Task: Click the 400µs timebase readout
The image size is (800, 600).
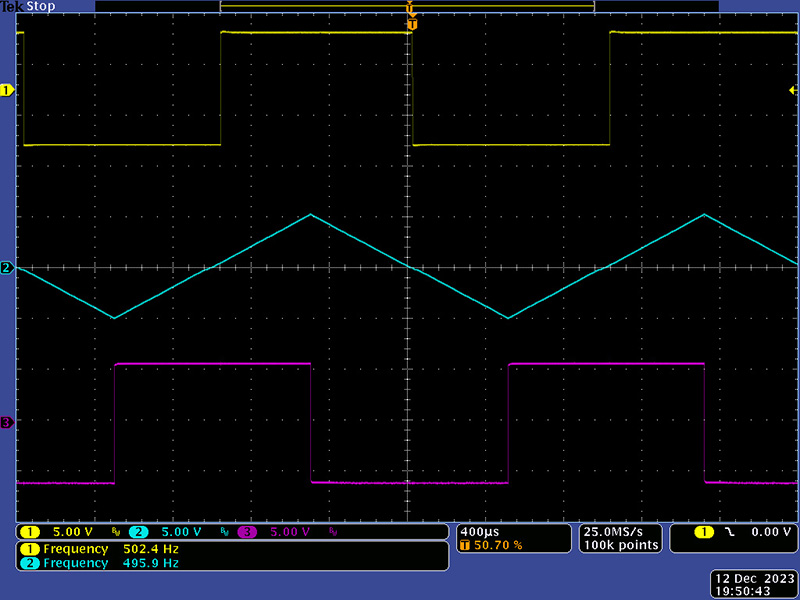Action: [x=478, y=531]
